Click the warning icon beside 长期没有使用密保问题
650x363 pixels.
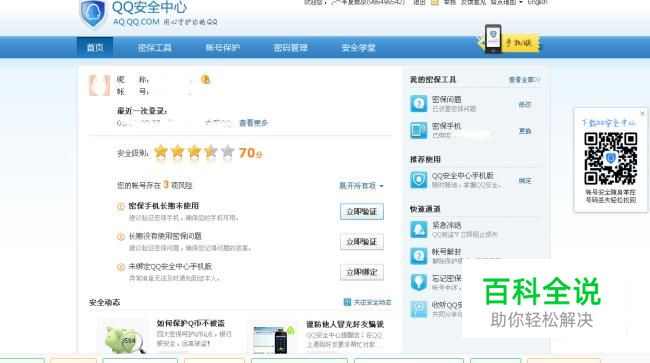click(121, 237)
